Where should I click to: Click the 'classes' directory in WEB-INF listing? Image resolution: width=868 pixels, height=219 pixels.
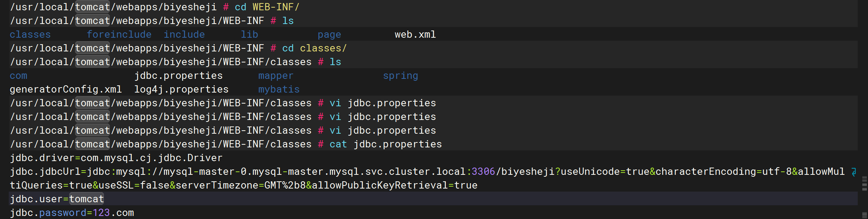(30, 35)
